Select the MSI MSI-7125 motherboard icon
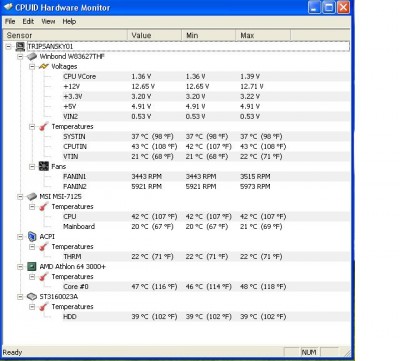 [x=32, y=196]
